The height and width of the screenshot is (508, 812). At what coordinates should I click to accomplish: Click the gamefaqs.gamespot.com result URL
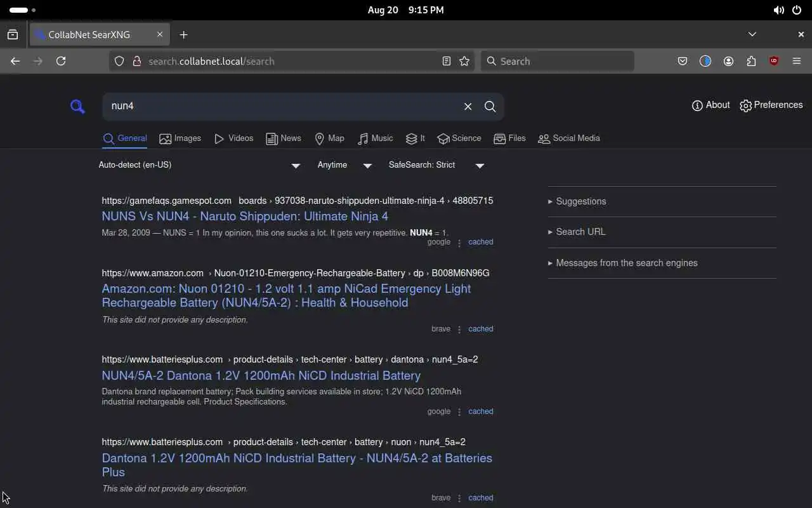click(x=298, y=201)
